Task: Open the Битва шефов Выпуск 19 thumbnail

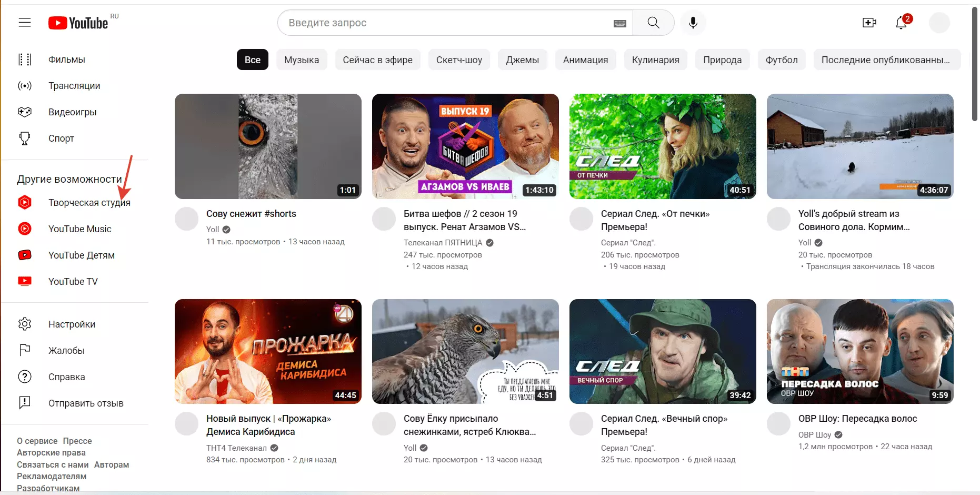Action: pyautogui.click(x=465, y=146)
